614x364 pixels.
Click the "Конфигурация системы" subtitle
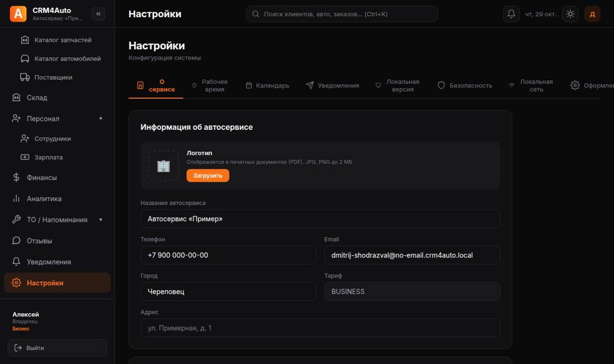click(165, 58)
